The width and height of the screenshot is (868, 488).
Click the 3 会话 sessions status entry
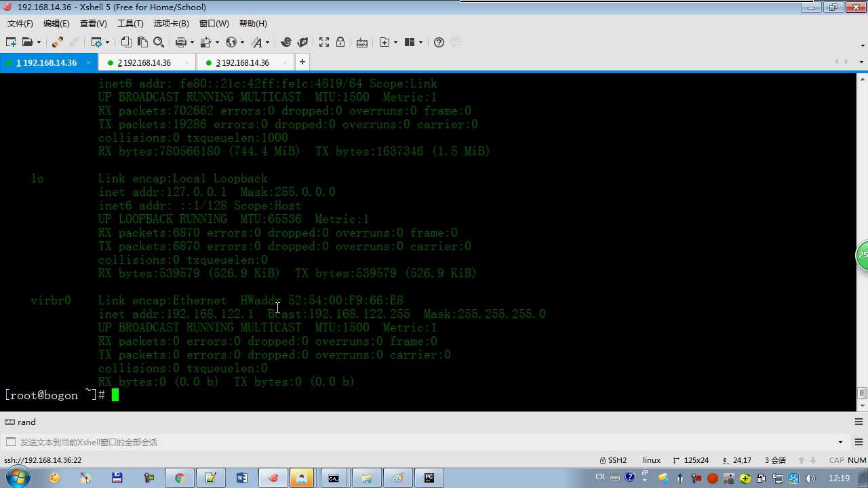pyautogui.click(x=775, y=460)
